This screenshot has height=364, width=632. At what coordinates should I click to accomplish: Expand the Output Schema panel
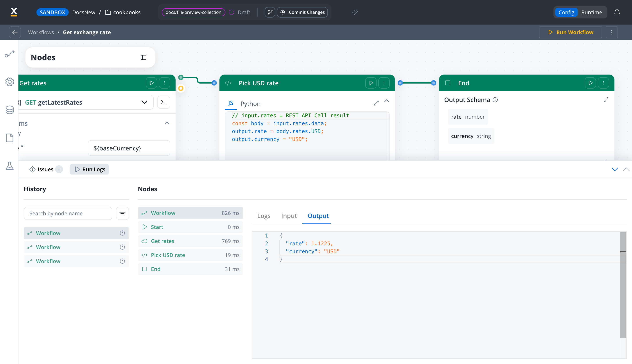pos(606,100)
